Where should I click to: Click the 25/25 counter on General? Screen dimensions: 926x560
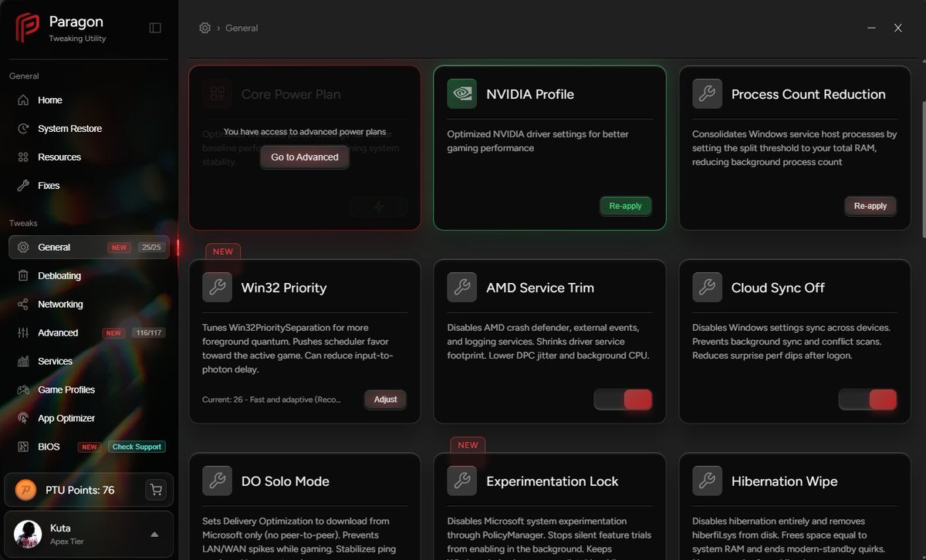coord(151,248)
